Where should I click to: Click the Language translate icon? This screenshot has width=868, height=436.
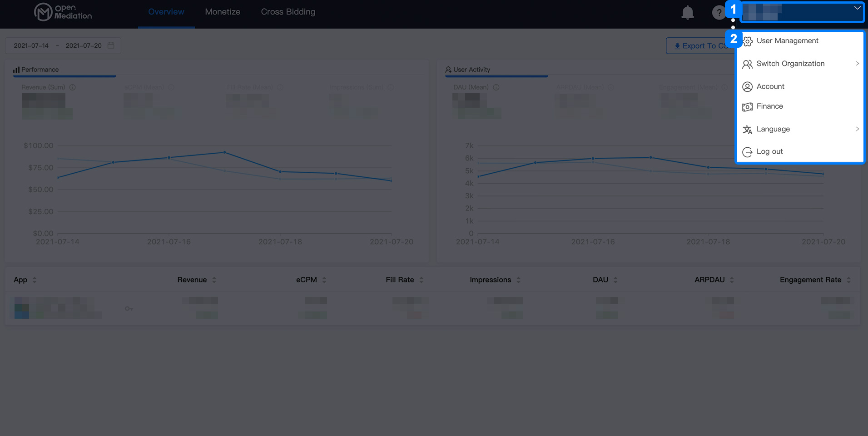[748, 129]
